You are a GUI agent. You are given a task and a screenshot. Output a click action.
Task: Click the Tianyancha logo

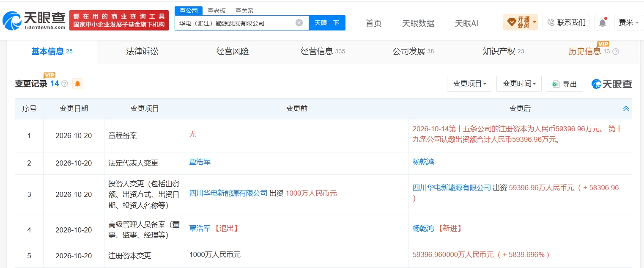[x=34, y=20]
